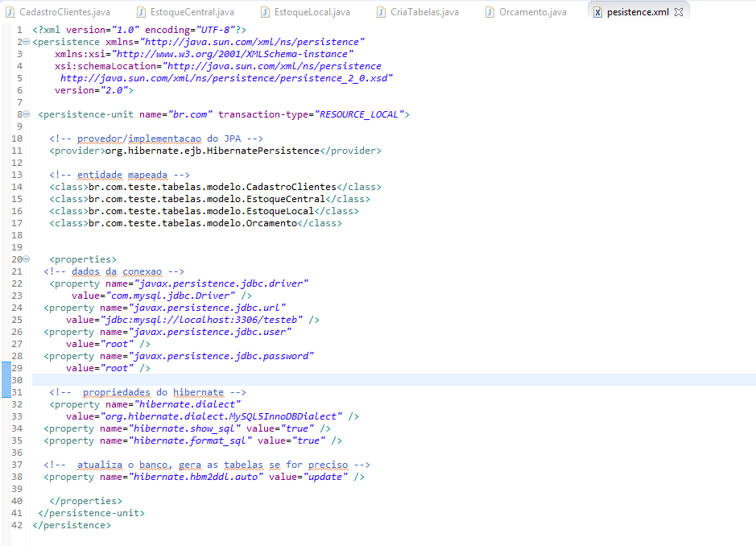Click the "hibernate.hbm2ddl.auto" property name
The image size is (756, 546).
[196, 477]
